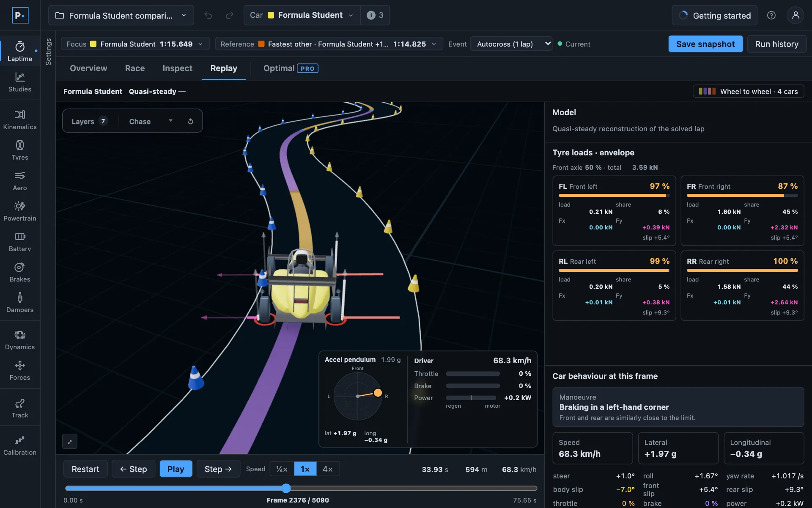Viewport: 812px width, 508px height.
Task: Open the Autocross event dropdown
Action: pyautogui.click(x=511, y=44)
